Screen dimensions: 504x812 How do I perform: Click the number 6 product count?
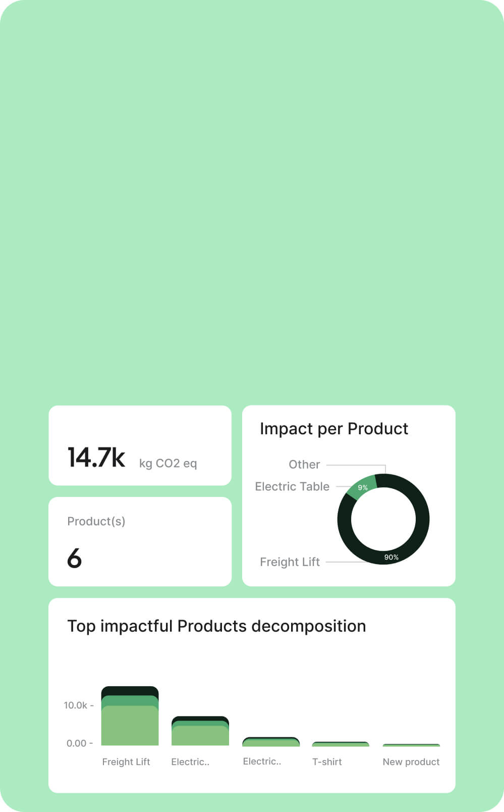[x=74, y=558]
